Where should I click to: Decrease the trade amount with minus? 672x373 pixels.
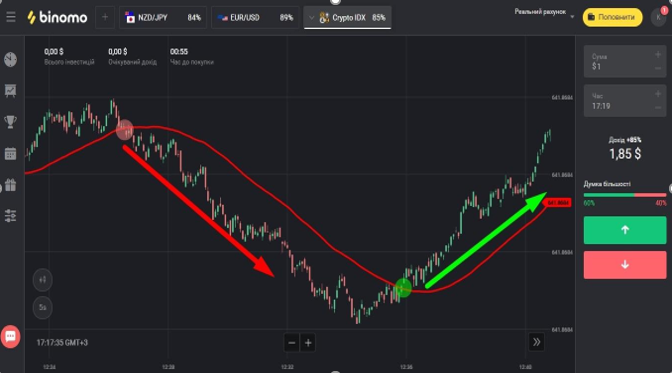click(x=658, y=69)
